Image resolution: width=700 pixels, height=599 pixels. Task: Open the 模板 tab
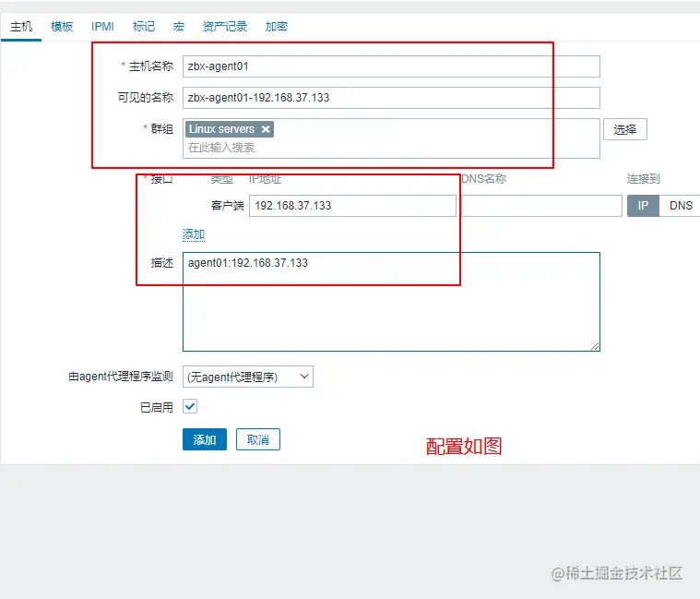click(x=62, y=27)
